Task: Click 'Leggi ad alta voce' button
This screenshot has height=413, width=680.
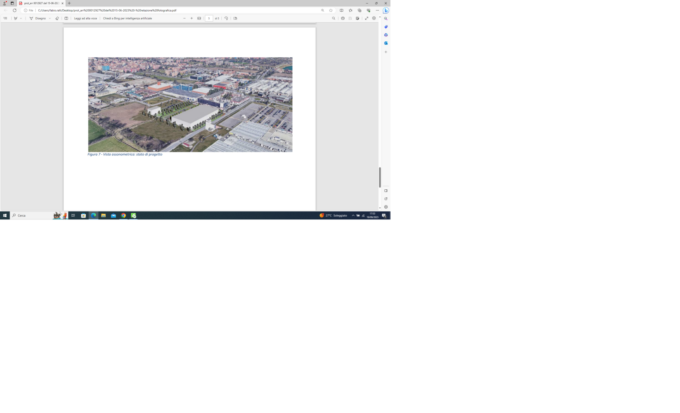Action: coord(85,18)
